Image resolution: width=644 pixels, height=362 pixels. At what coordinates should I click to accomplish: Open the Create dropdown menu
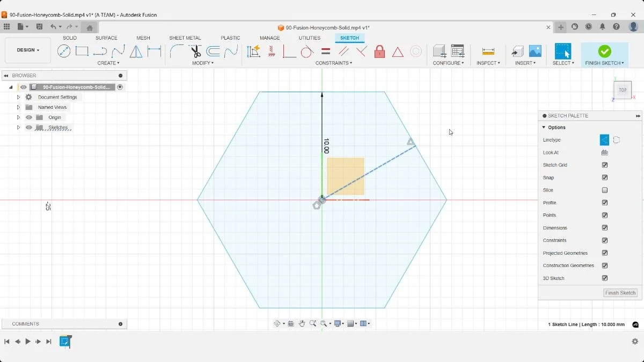point(108,63)
